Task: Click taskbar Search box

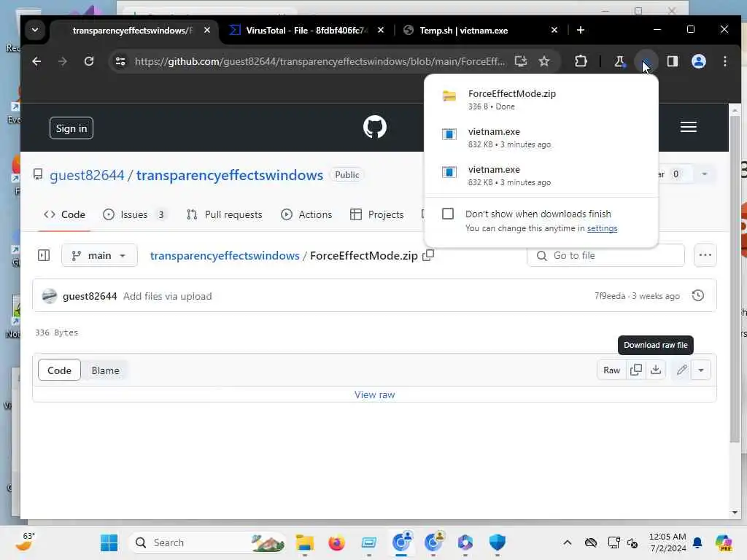Action: (208, 542)
